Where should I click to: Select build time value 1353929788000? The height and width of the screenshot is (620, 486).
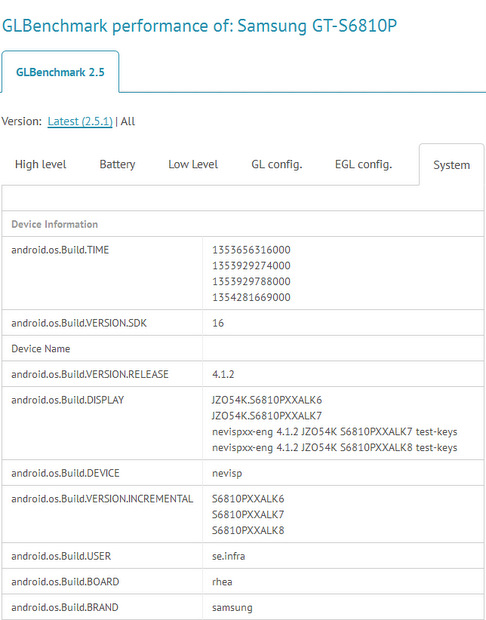point(251,282)
